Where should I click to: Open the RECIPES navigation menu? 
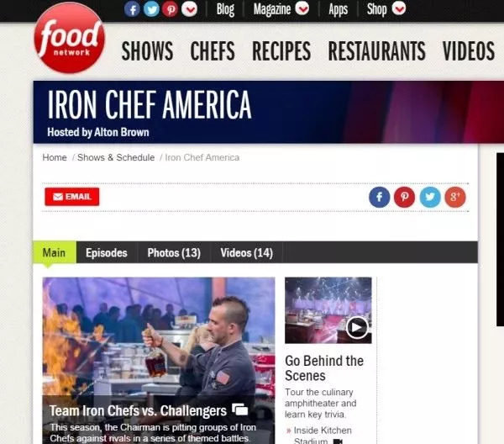[x=281, y=50]
